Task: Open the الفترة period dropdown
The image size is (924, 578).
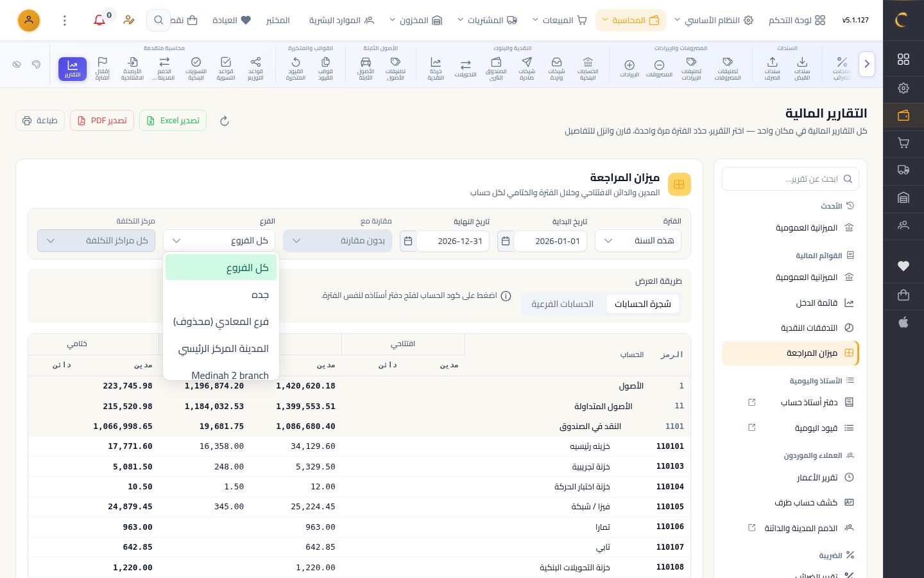Action: pyautogui.click(x=638, y=241)
